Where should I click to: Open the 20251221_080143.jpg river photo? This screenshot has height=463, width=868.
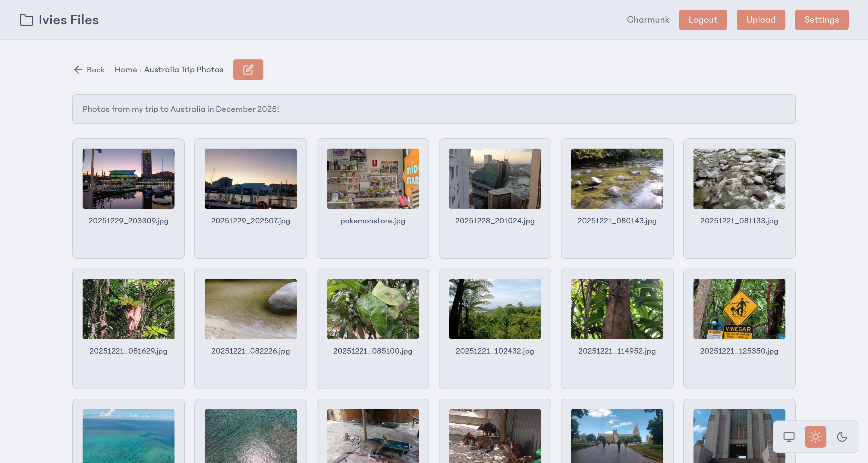tap(617, 179)
